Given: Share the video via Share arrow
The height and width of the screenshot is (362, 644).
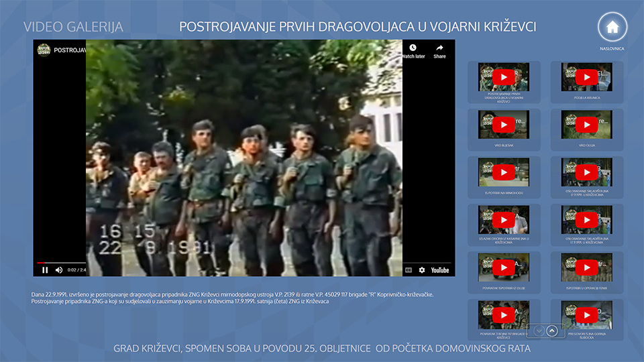Looking at the screenshot, I should [439, 50].
